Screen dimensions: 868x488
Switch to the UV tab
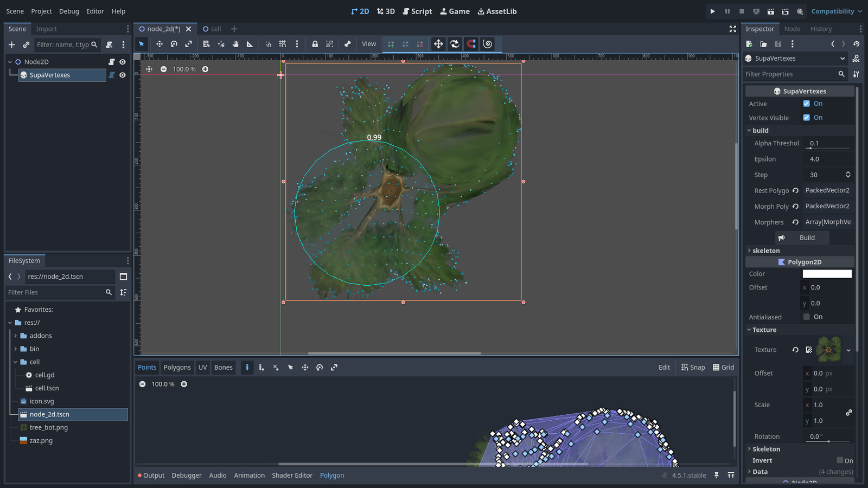click(202, 368)
